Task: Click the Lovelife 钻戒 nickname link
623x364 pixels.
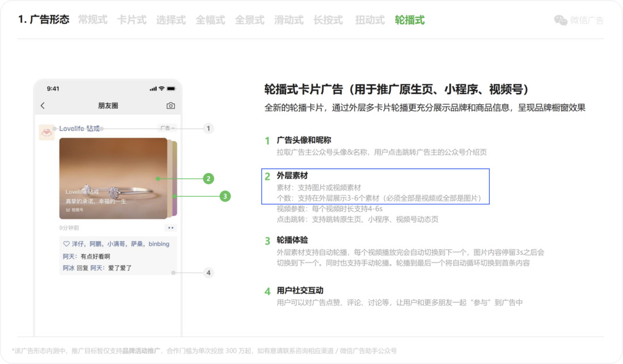Action: tap(80, 129)
